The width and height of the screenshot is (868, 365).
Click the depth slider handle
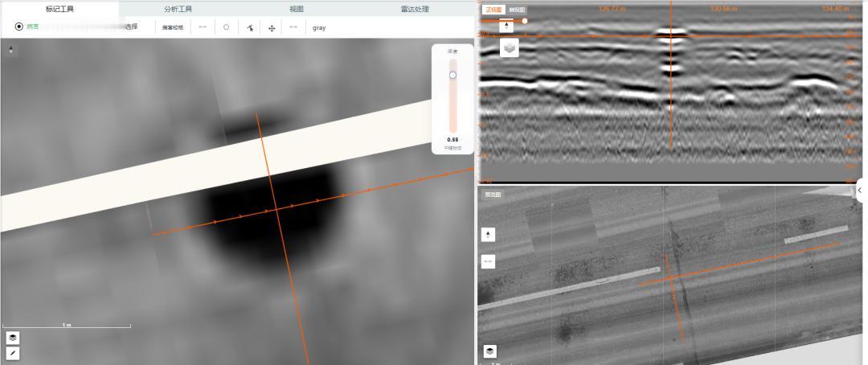click(452, 75)
